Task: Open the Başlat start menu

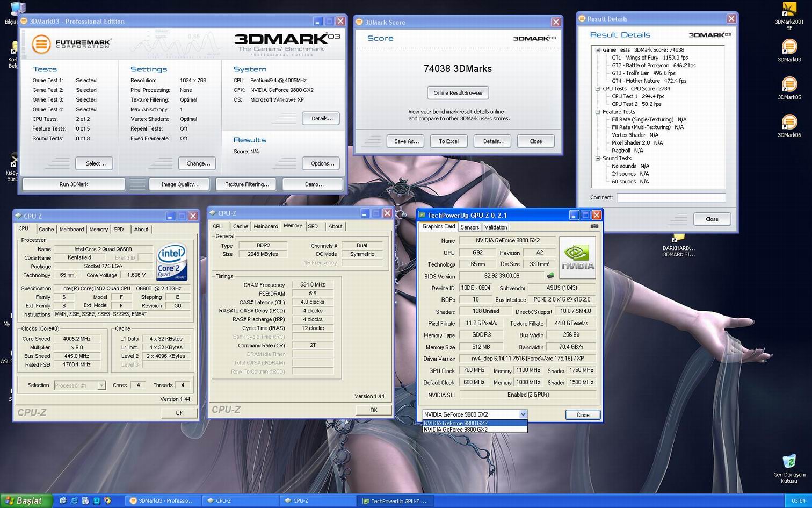Action: [26, 500]
